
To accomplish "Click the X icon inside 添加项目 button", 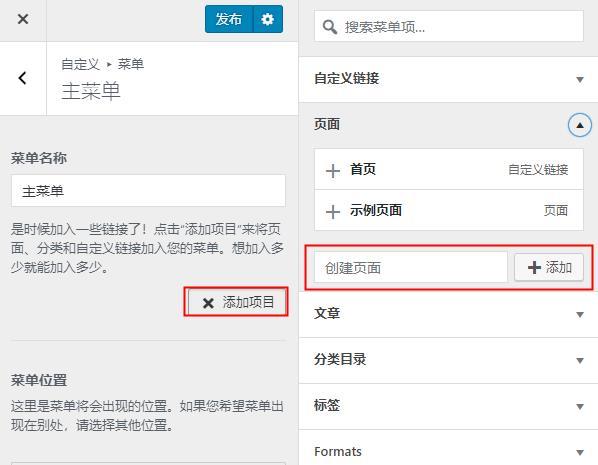I will tap(208, 303).
